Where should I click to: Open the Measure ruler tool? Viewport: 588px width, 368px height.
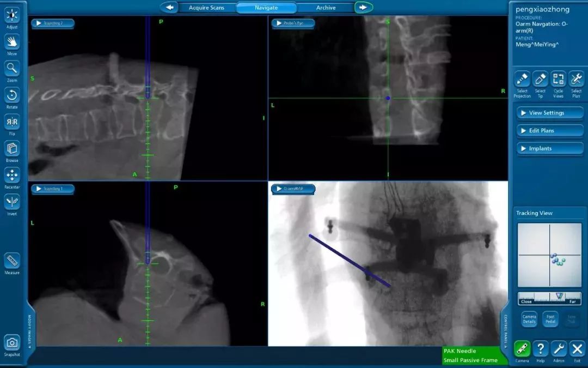pos(12,261)
